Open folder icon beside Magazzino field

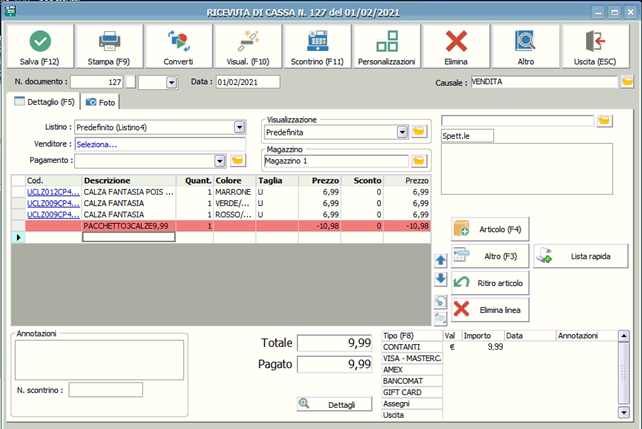point(419,161)
